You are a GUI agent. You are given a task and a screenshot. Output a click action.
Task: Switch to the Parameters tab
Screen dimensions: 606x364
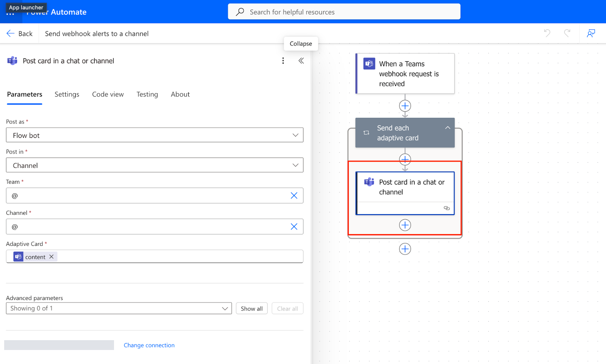point(25,94)
